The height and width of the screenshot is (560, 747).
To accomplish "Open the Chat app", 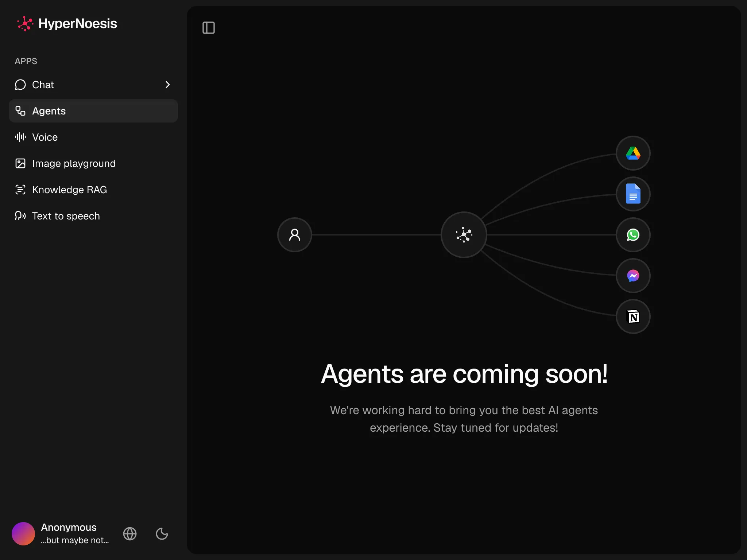I will 93,85.
